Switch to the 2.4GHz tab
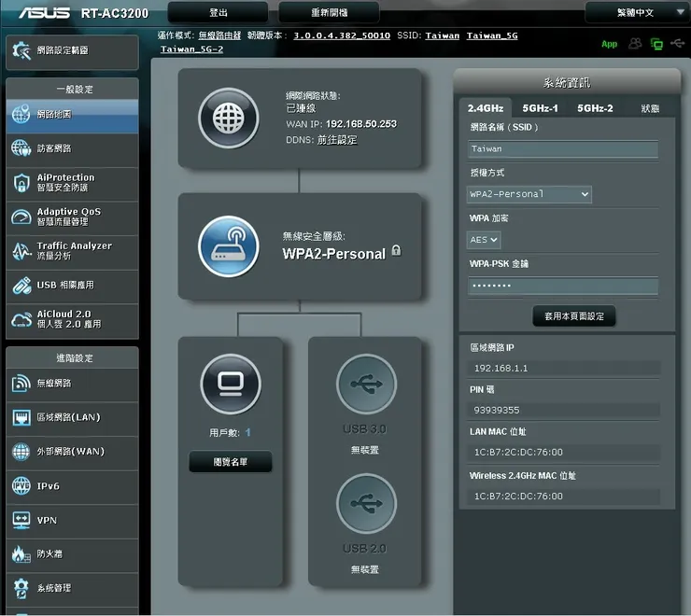The width and height of the screenshot is (691, 616). click(486, 108)
